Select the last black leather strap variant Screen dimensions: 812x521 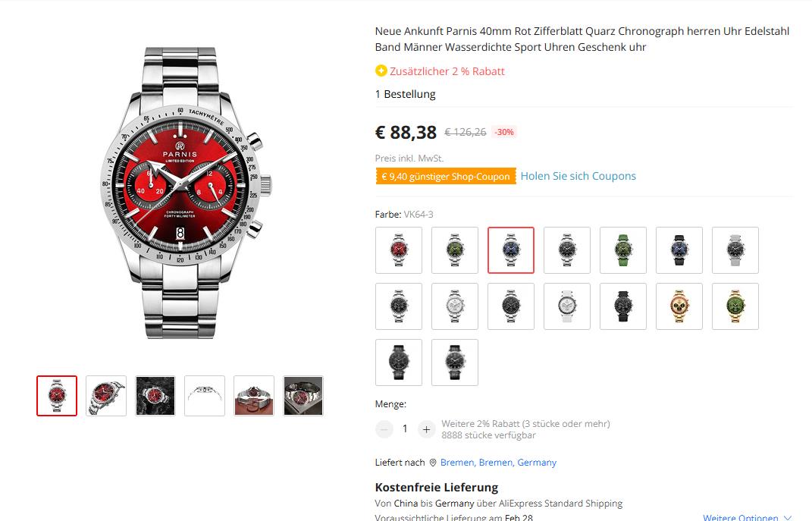455,363
